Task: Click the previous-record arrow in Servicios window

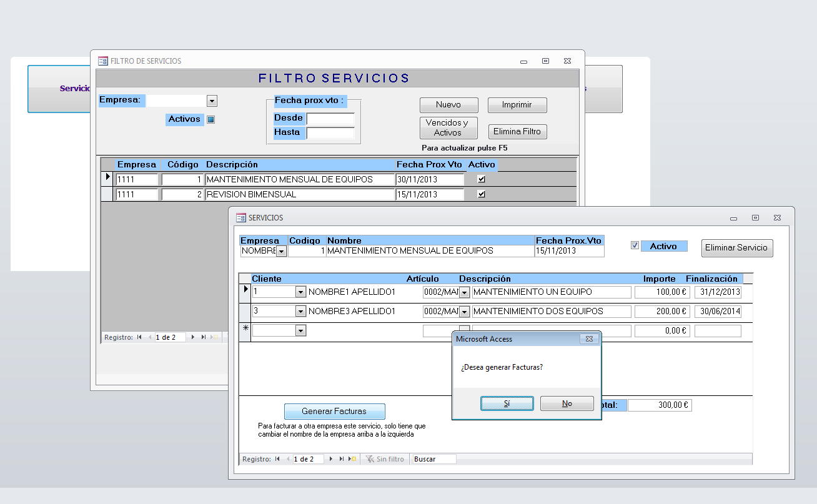Action: (x=287, y=459)
